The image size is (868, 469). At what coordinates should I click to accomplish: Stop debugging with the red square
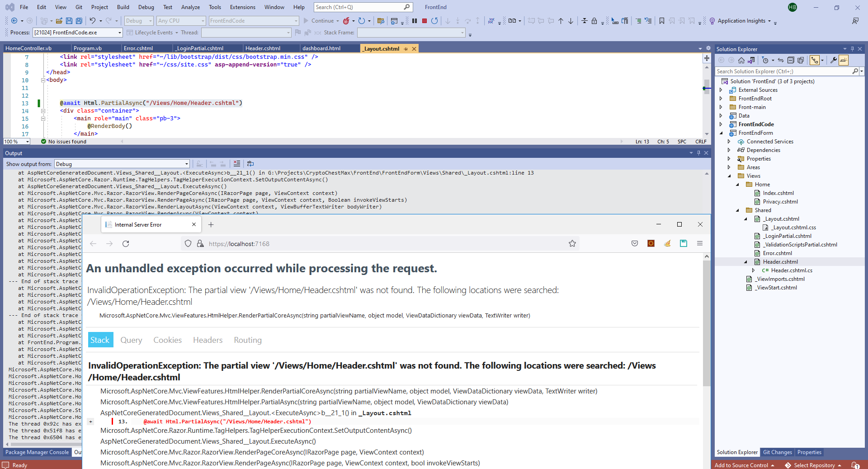(x=425, y=21)
